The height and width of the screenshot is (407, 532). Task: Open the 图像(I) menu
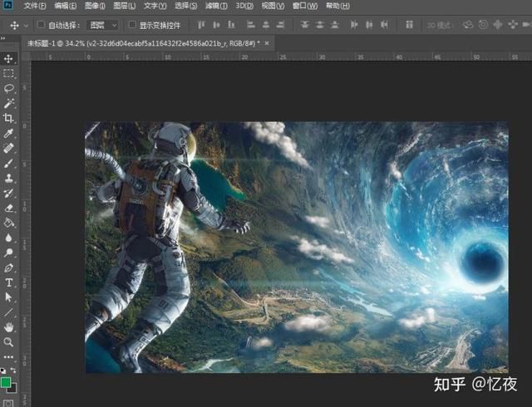tap(95, 6)
